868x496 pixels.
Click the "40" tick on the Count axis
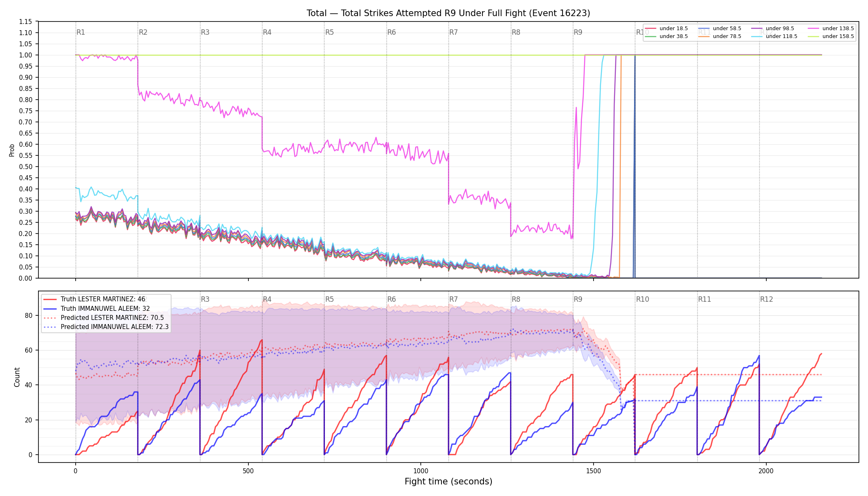click(29, 385)
